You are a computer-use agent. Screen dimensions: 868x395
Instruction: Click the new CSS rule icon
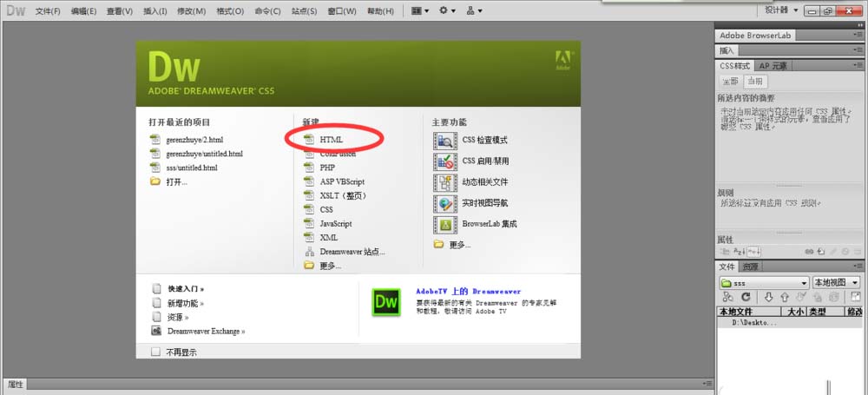pos(821,252)
